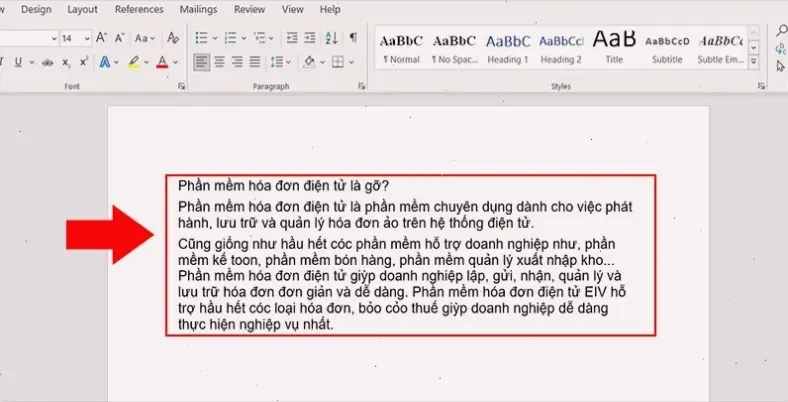Justify the paragraph text
This screenshot has width=788, height=402.
(255, 62)
